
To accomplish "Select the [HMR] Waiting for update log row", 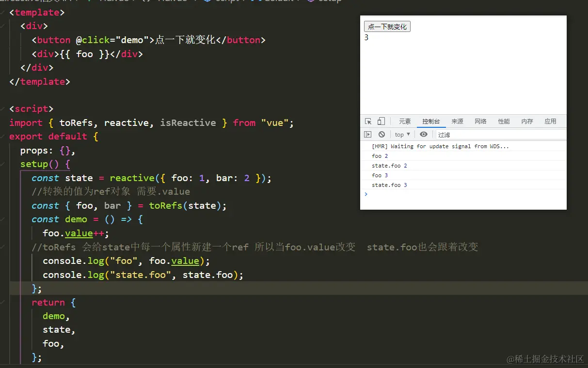I will [463, 146].
